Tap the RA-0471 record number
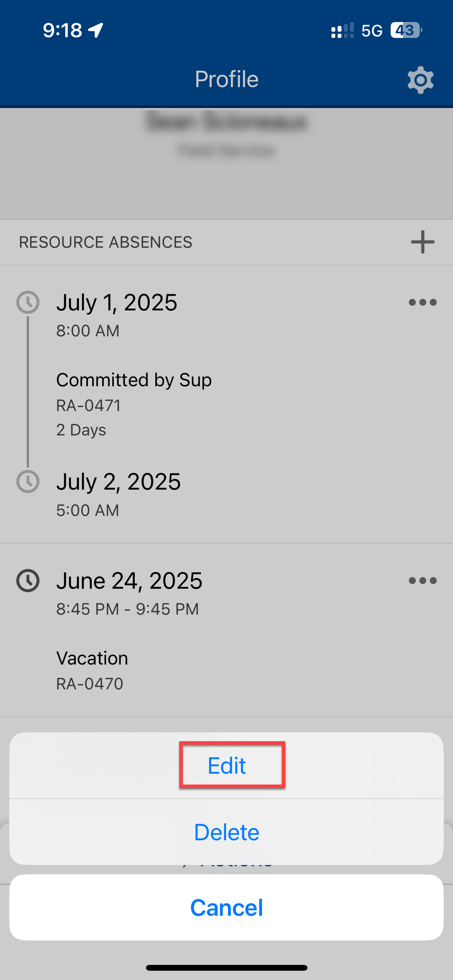 tap(89, 406)
